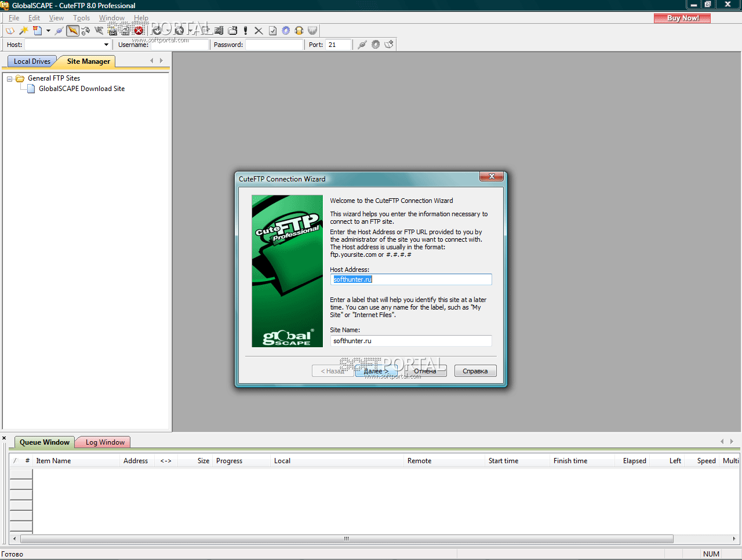The height and width of the screenshot is (560, 742).
Task: Open the arrow beside the new document icon
Action: click(x=48, y=31)
